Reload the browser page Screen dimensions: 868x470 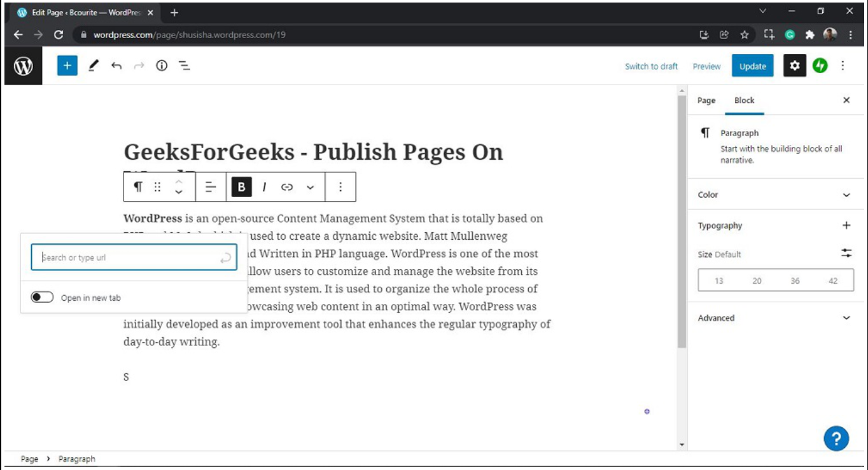click(59, 35)
